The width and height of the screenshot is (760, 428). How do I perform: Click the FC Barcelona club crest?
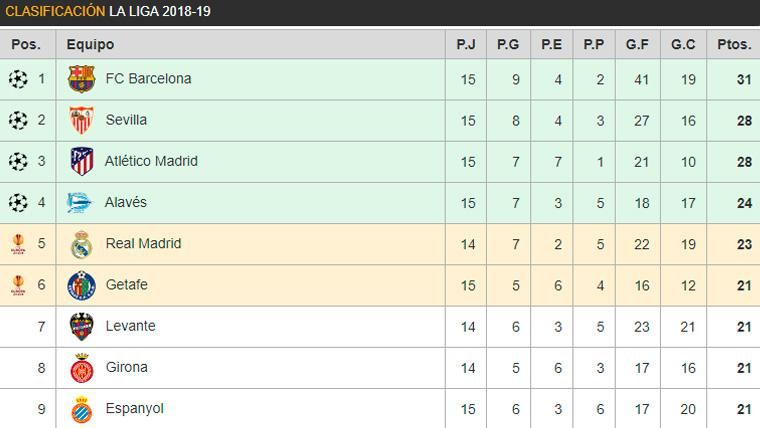(81, 79)
